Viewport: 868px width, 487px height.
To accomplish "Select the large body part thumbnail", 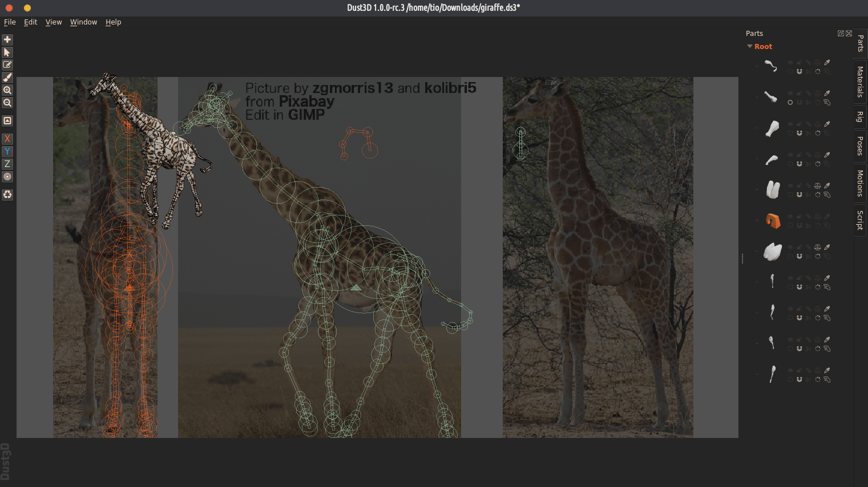I will click(x=773, y=251).
